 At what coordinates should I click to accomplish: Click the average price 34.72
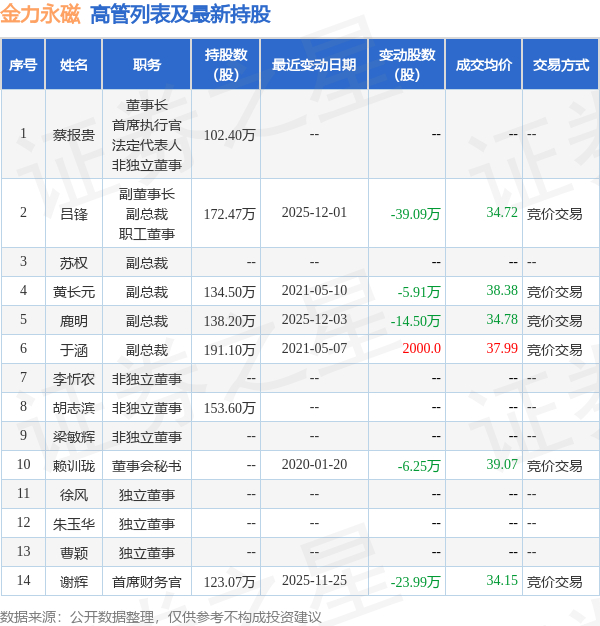[502, 212]
